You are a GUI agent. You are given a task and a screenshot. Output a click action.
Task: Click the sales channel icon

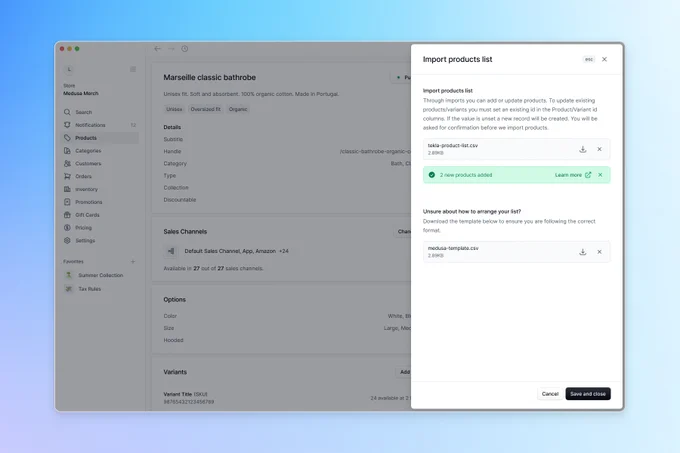[171, 251]
